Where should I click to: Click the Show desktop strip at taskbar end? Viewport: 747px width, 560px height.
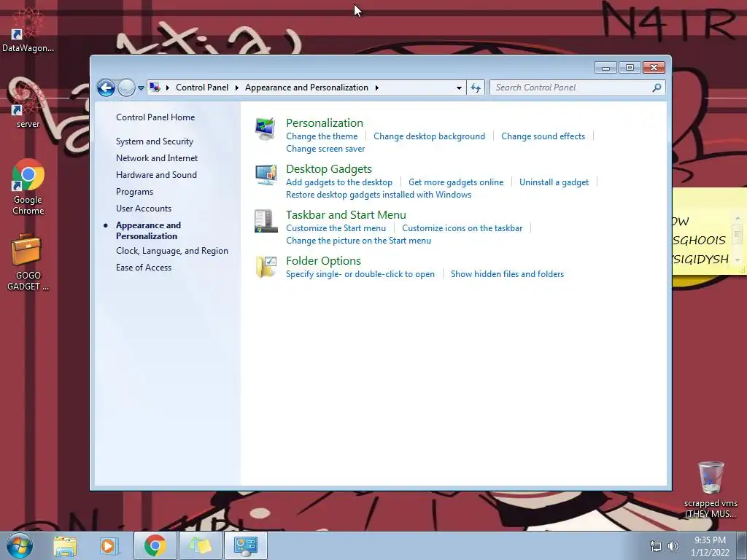(742, 545)
